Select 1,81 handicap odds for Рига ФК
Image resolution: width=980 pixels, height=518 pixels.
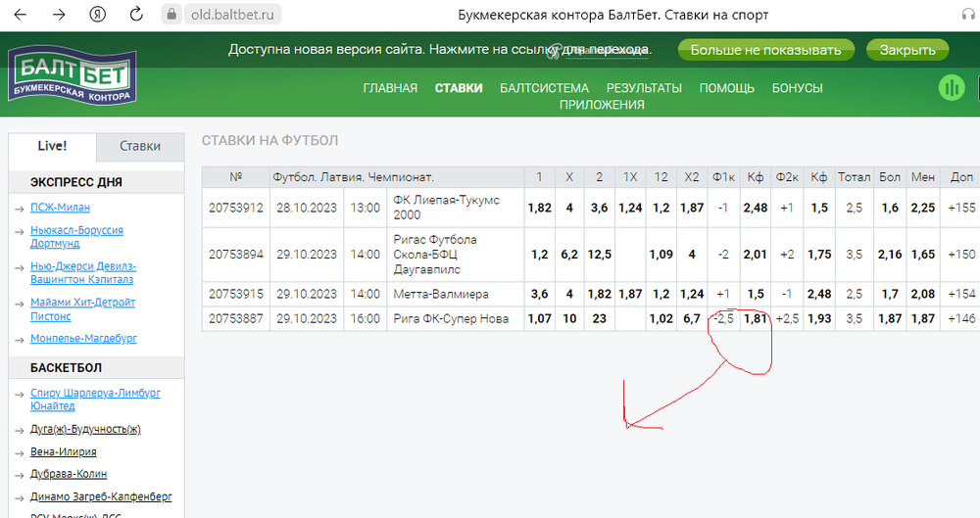pos(756,318)
